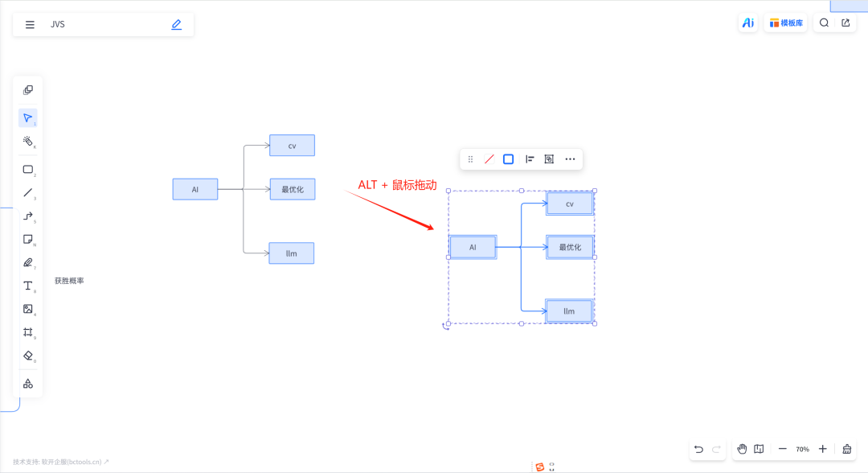Select the straight line tool
868x473 pixels.
[27, 193]
